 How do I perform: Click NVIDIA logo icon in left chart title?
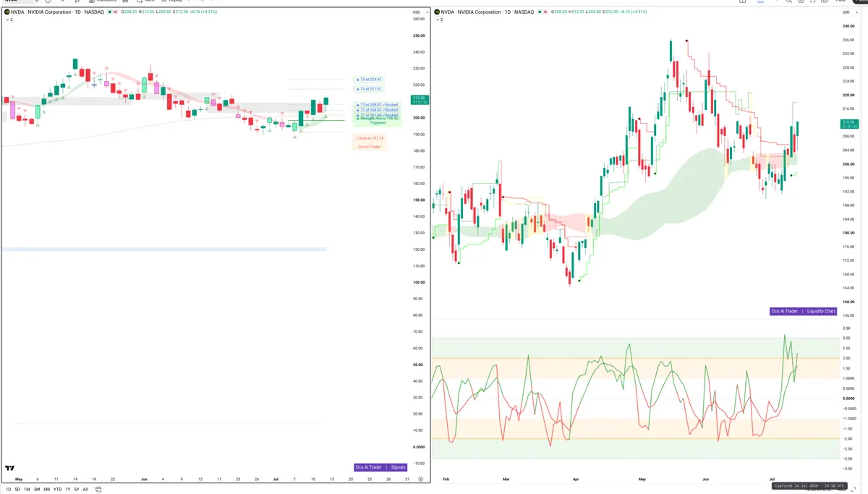click(7, 12)
